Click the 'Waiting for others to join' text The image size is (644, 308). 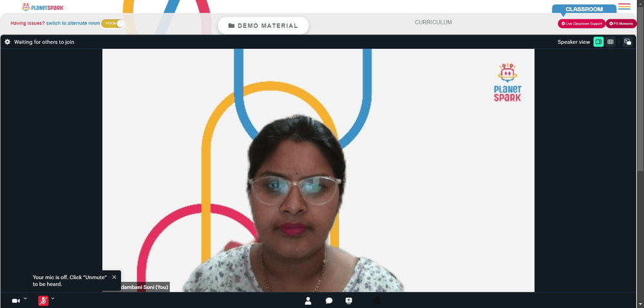[44, 42]
